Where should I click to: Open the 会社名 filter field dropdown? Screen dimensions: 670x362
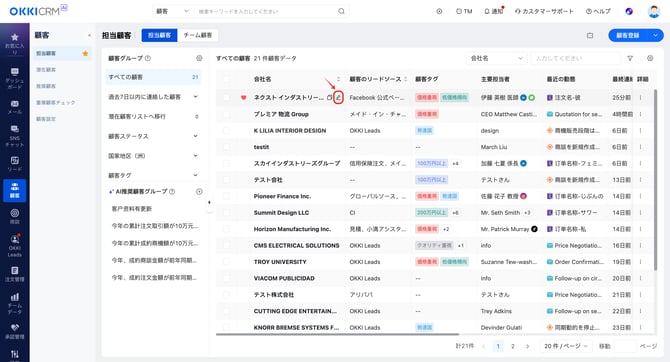497,58
